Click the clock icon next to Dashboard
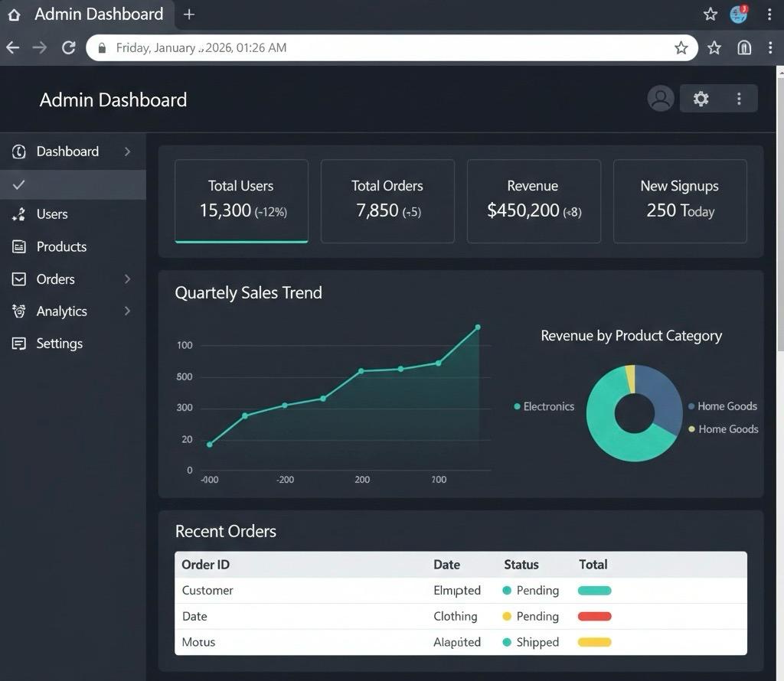 tap(18, 152)
